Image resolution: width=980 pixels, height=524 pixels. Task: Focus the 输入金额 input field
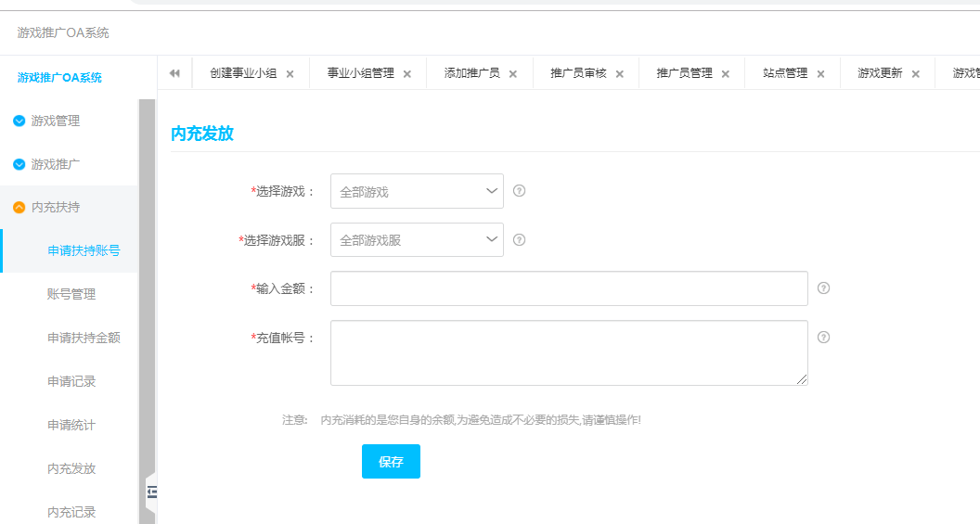[569, 288]
